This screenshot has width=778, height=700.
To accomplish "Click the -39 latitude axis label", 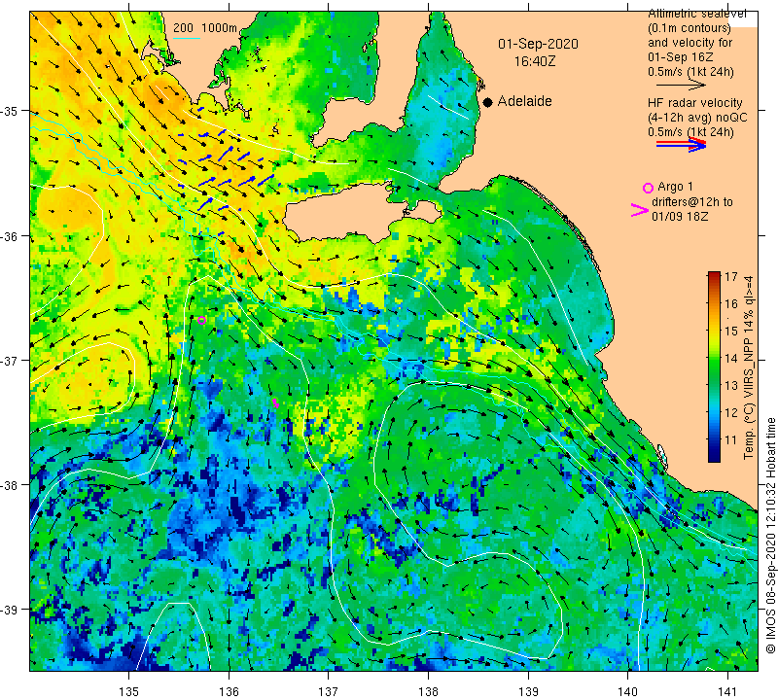I will [10, 610].
